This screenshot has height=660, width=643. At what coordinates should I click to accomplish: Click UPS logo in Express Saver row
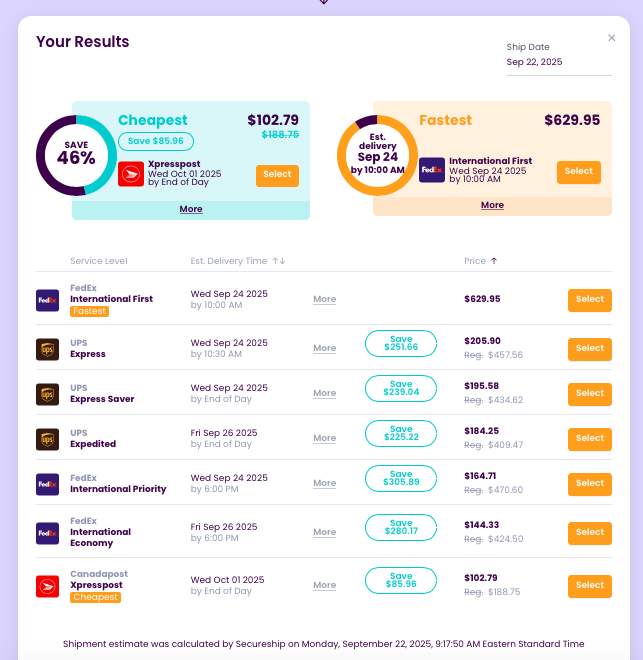tap(47, 394)
